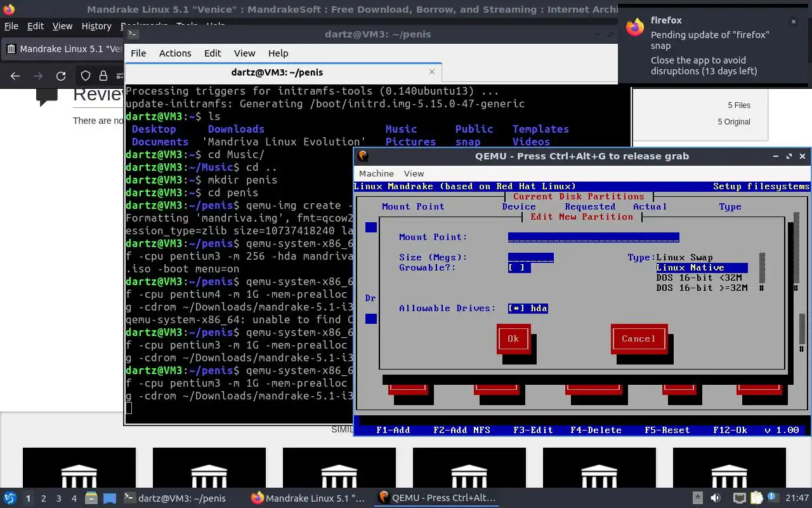
Task: Click F4-Delete in the installer footer
Action: coord(596,430)
